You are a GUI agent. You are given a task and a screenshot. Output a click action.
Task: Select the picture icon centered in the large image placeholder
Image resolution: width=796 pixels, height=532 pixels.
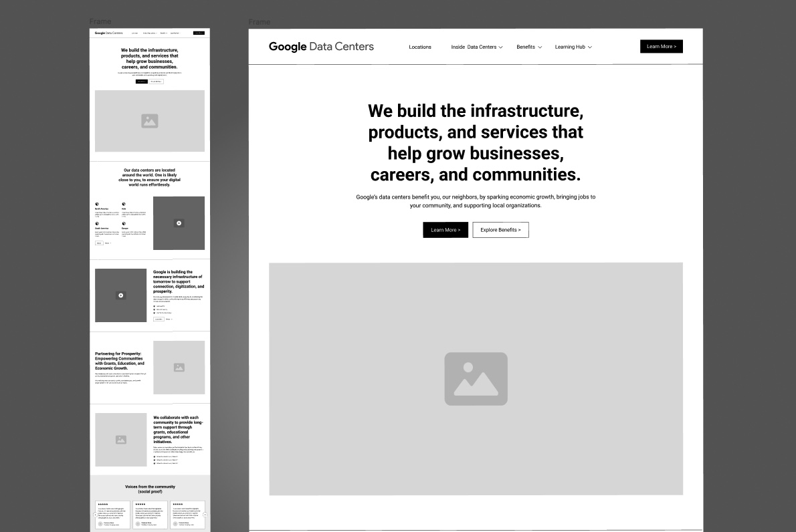(476, 379)
